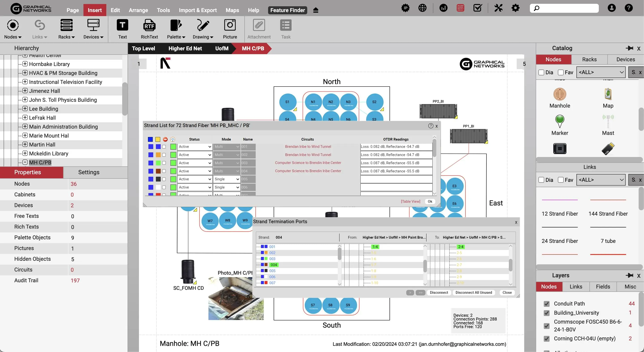Open the Nodes insert tool

[13, 29]
